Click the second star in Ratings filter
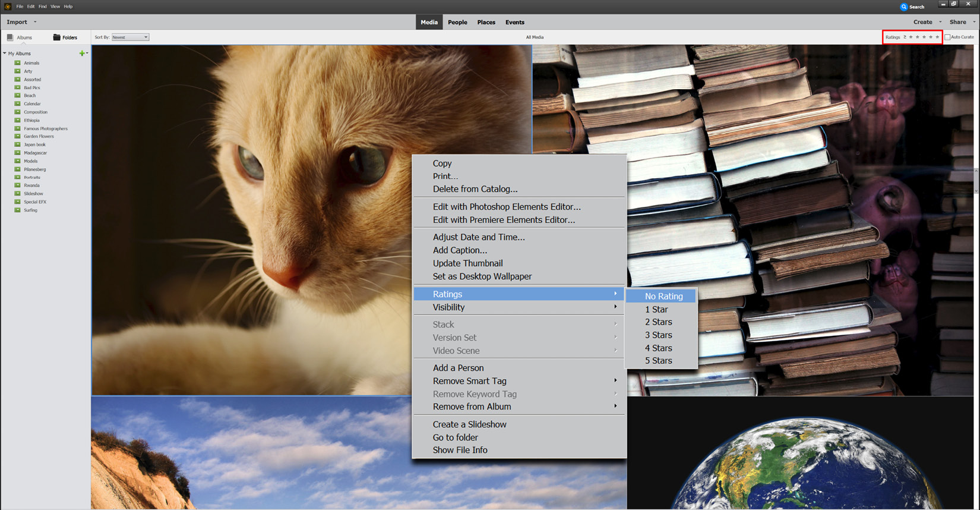The height and width of the screenshot is (510, 980). [918, 37]
